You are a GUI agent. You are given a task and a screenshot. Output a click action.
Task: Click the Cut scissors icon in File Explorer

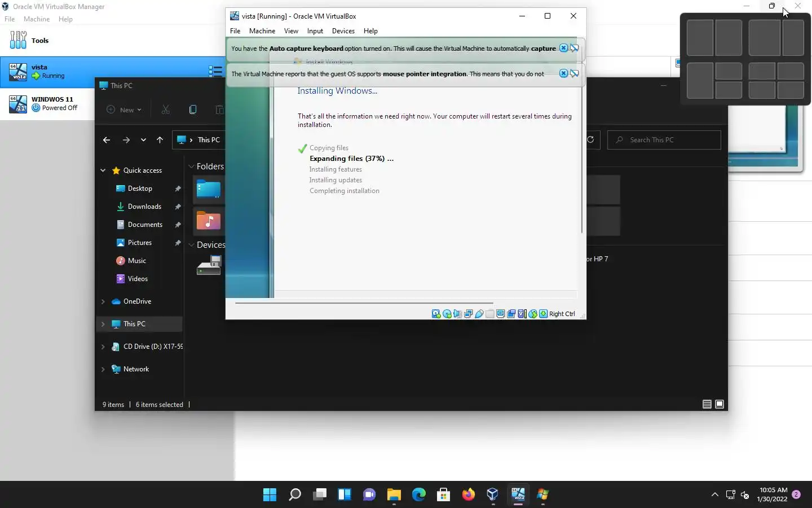click(x=166, y=110)
